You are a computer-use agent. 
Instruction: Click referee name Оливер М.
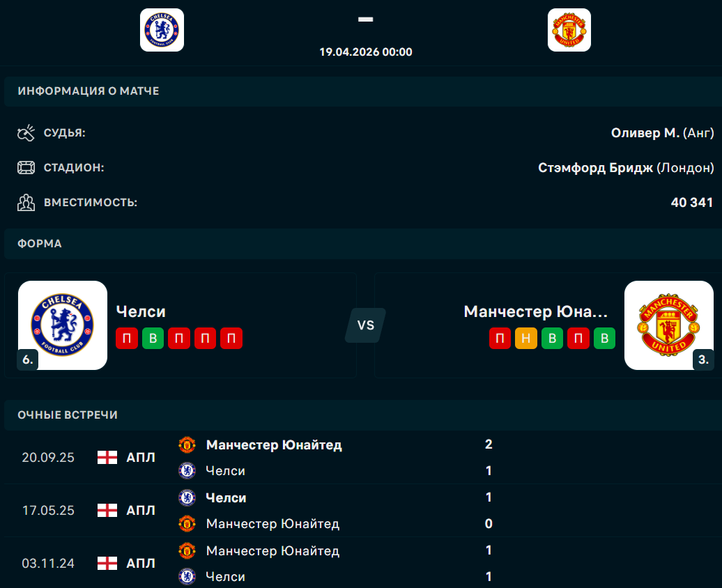(x=645, y=132)
